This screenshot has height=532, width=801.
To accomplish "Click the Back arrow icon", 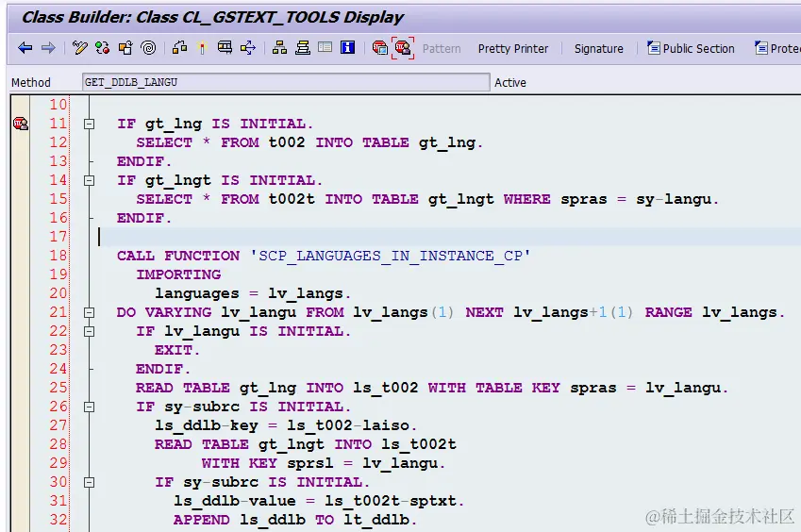I will point(25,48).
